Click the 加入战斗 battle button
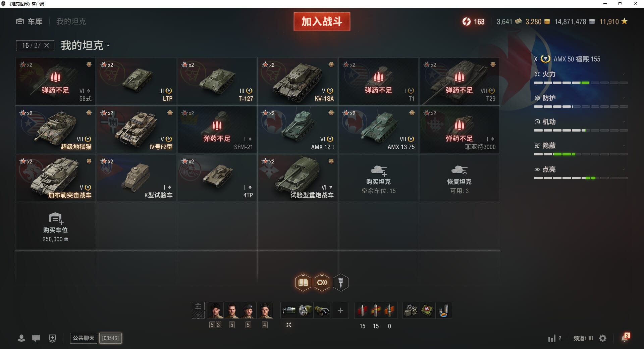644x349 pixels. (x=322, y=21)
